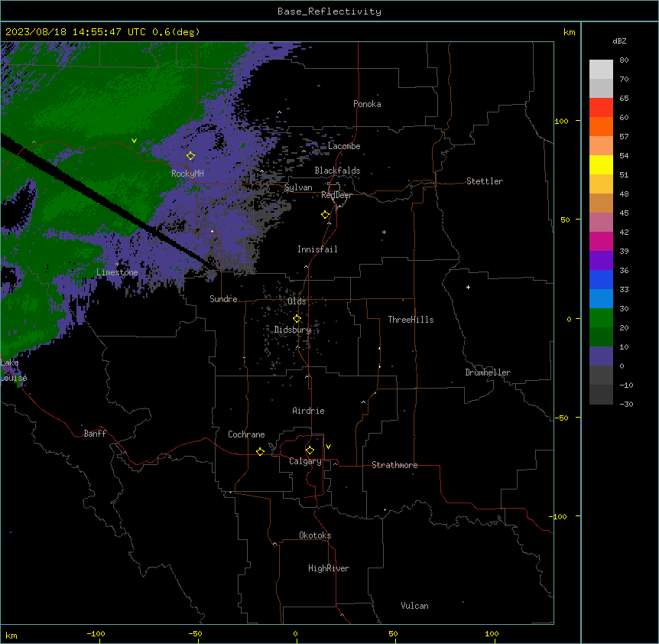
Task: Click the yellow marker above Didsbury
Action: [x=297, y=319]
